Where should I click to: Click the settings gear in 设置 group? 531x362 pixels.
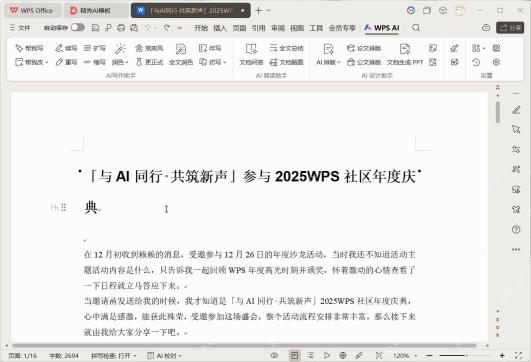click(496, 62)
